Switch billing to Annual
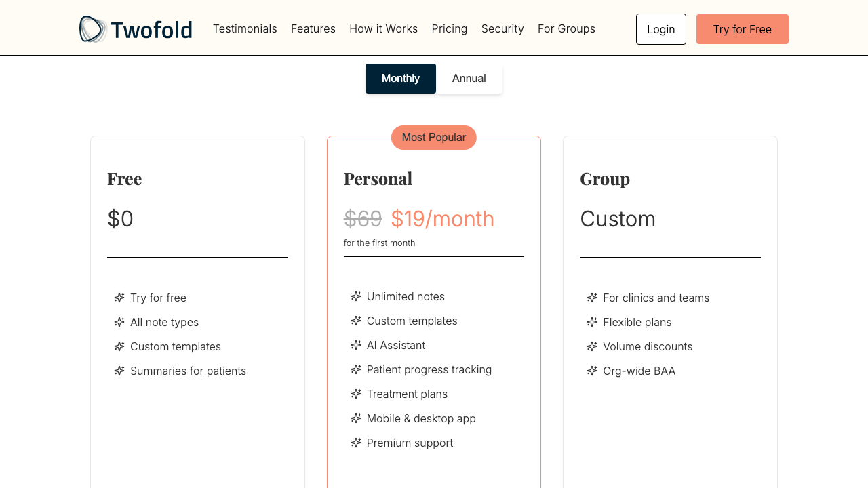The image size is (868, 488). pos(469,78)
